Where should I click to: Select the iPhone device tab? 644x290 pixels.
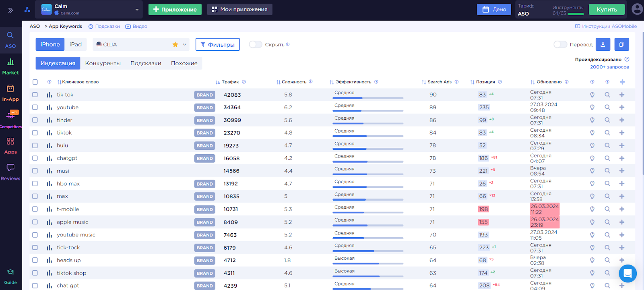50,44
